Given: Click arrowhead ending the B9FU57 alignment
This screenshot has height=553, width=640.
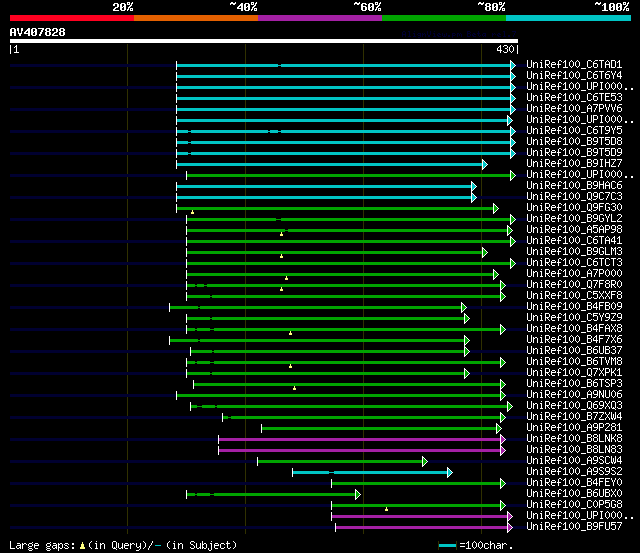Looking at the screenshot, I should click(509, 528).
